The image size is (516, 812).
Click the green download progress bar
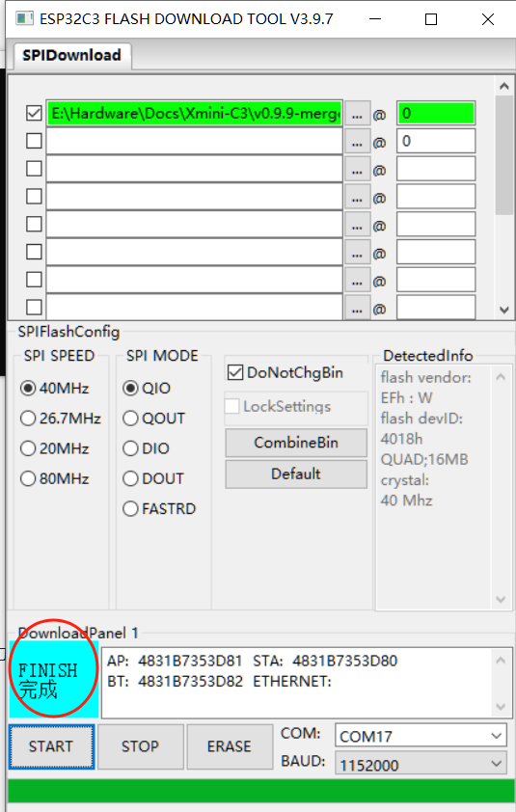tap(261, 792)
